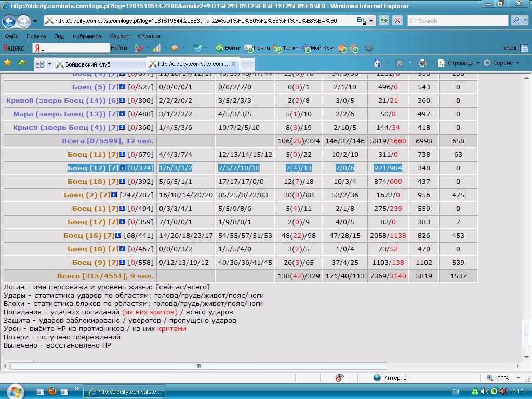
Task: Open info icon beside Боец (16)
Action: (118, 235)
